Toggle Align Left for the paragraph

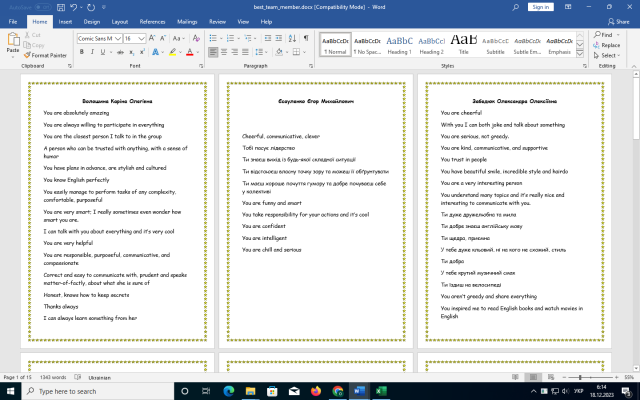point(213,52)
